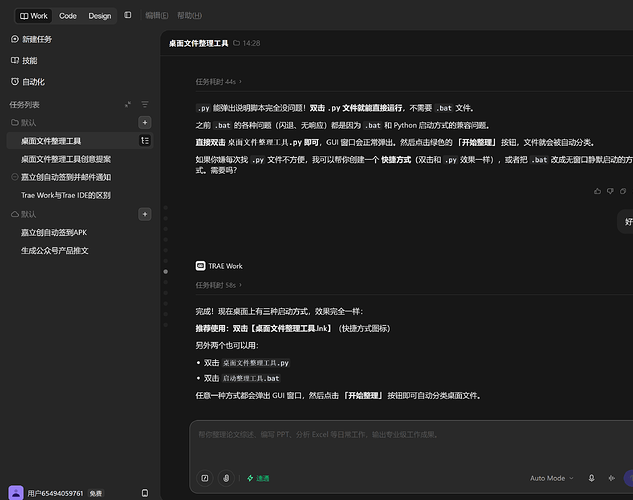
Task: Select task 桌面文件整理工具 in list
Action: coord(80,140)
